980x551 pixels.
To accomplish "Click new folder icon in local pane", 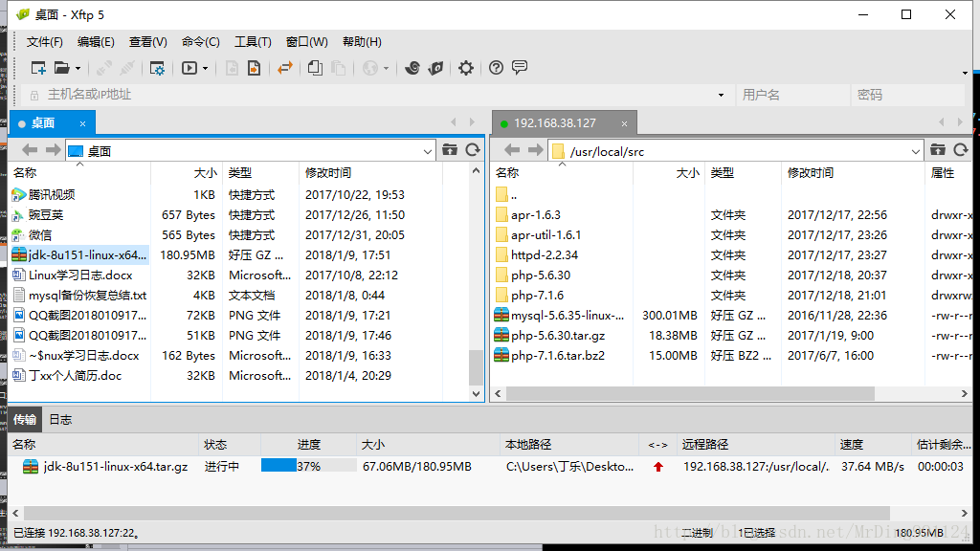I will point(450,150).
